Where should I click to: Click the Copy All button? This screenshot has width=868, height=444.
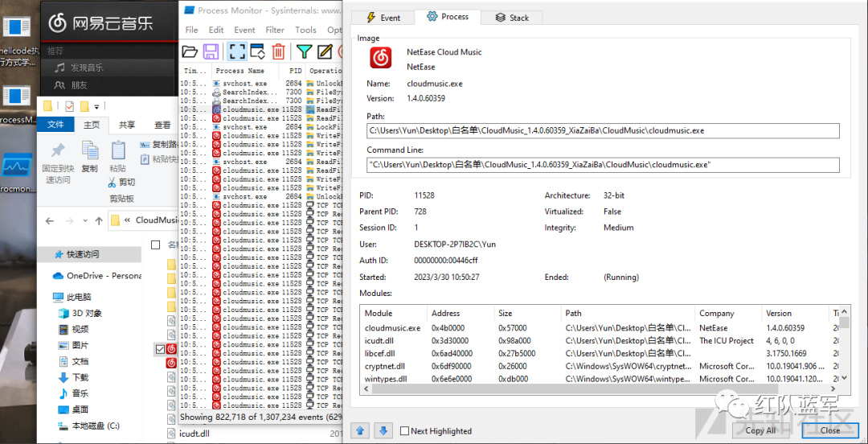click(760, 430)
